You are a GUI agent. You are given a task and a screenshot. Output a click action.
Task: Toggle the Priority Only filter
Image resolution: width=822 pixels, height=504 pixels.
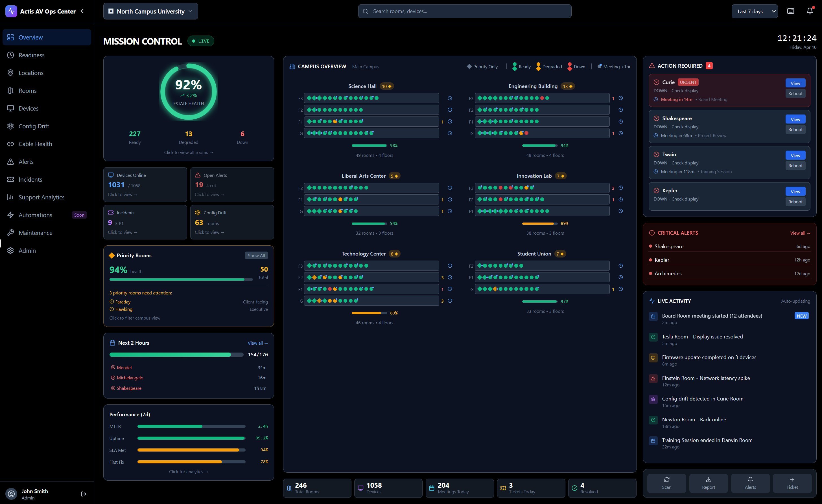coord(482,67)
